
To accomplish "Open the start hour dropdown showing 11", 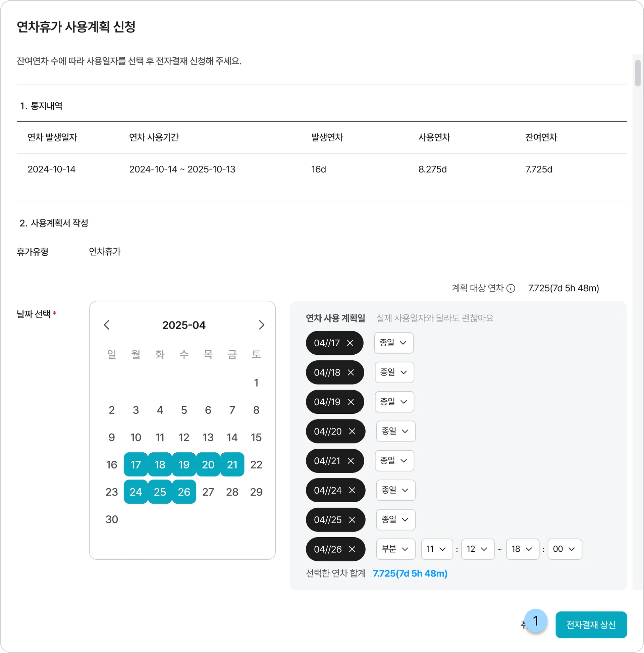I will [436, 549].
